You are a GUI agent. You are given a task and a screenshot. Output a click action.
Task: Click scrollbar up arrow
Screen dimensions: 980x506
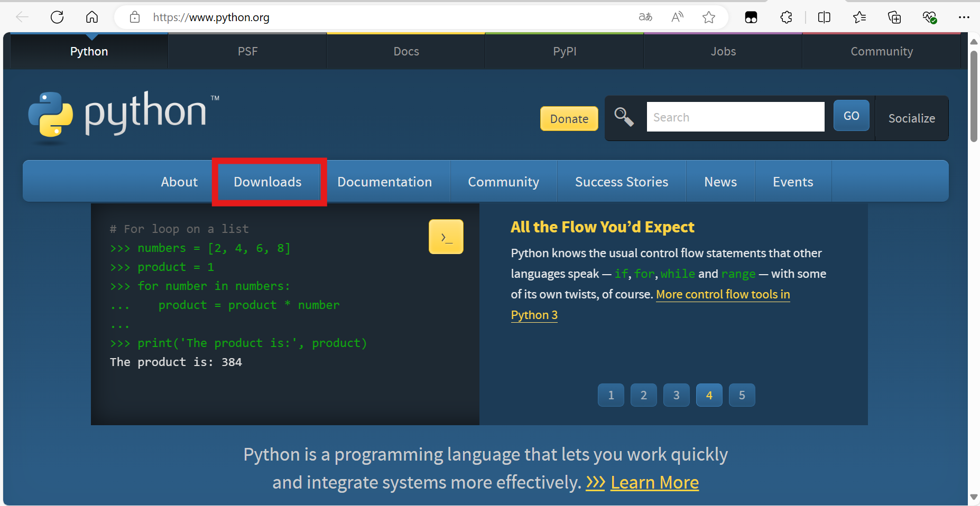click(974, 41)
